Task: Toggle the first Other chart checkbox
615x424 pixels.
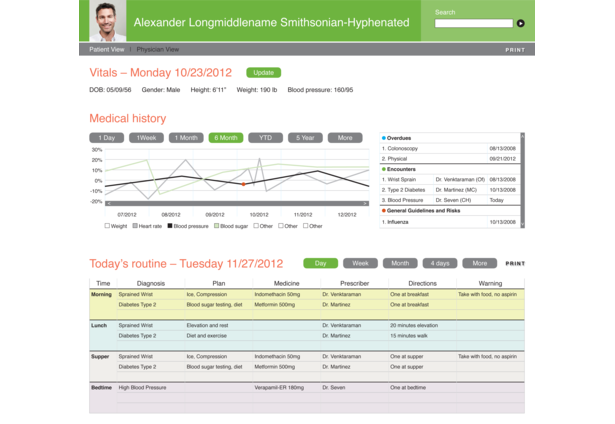Action: [x=256, y=226]
